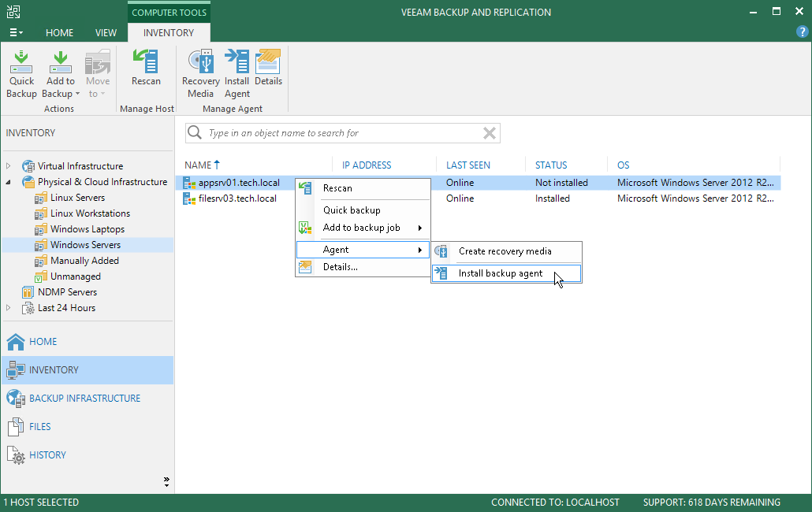Click the BACKUP INFRASTRUCTURE globe icon
Viewport: 812px width, 512px height.
tap(16, 399)
